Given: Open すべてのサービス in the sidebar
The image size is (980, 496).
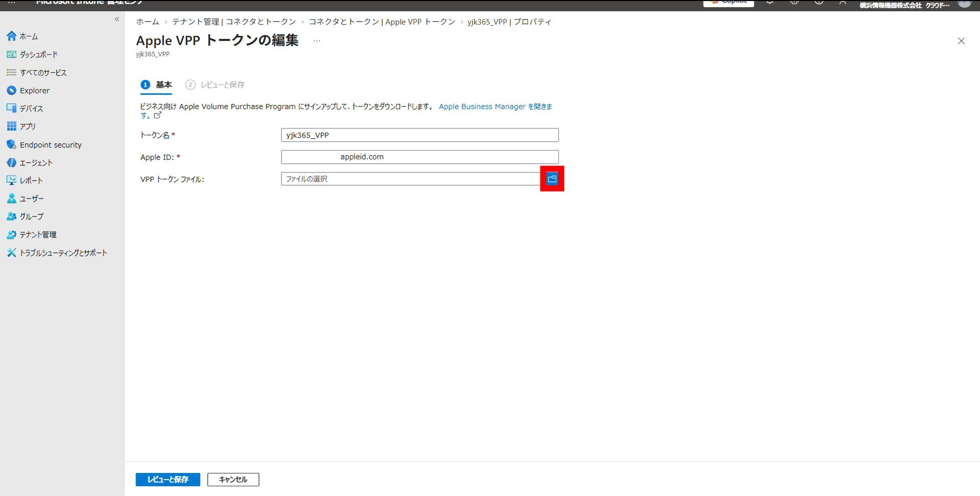Looking at the screenshot, I should click(x=36, y=73).
